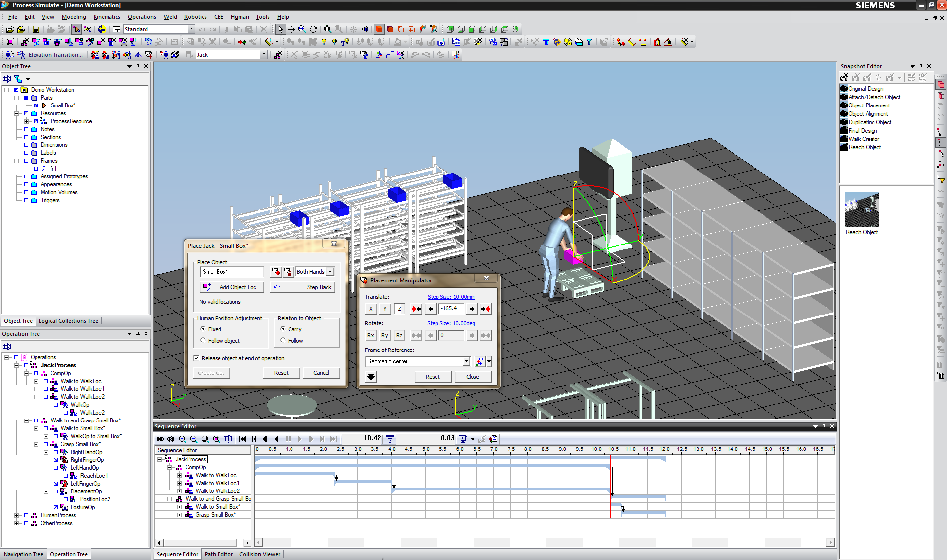Click the Reach Object snapshot thumbnail
The height and width of the screenshot is (560, 947).
pyautogui.click(x=862, y=210)
